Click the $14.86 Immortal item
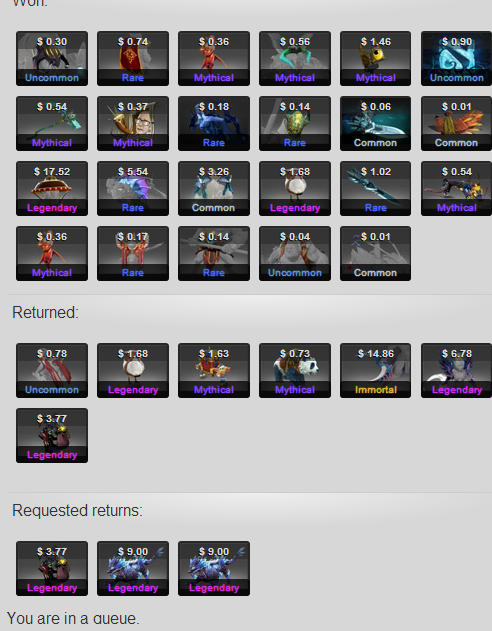 tap(375, 370)
